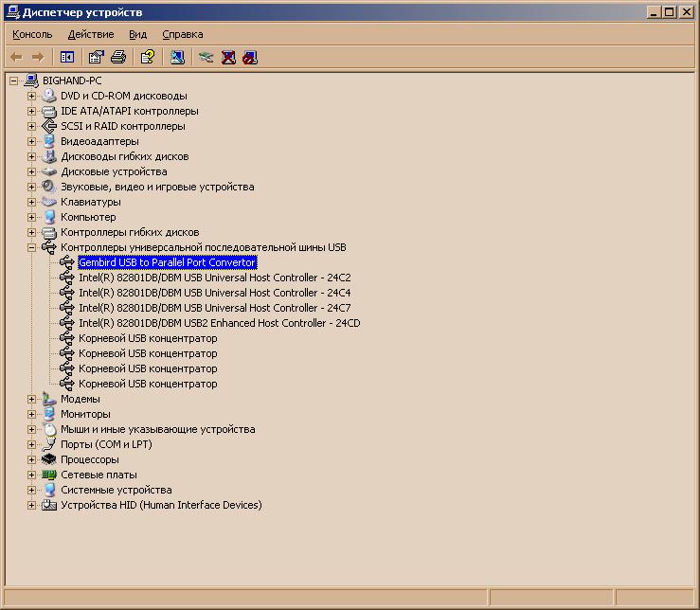The height and width of the screenshot is (610, 700).
Task: Click the uninstall device icon with red X
Action: click(x=228, y=57)
